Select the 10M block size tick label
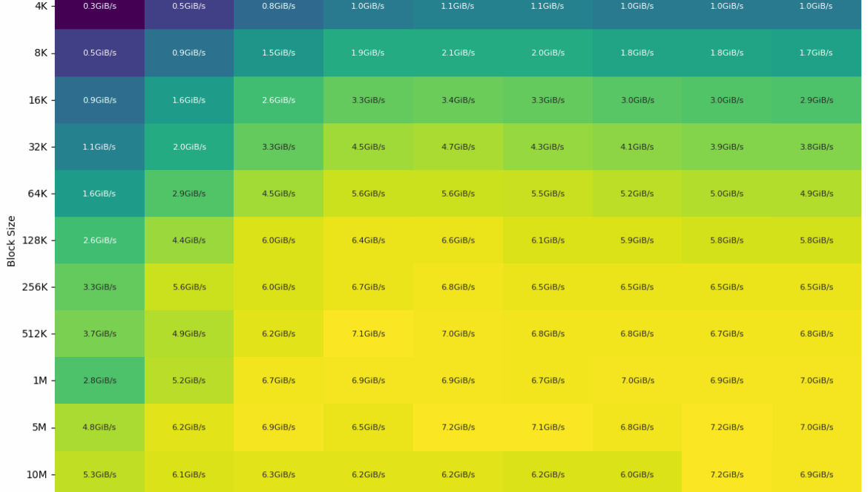This screenshot has width=868, height=492. pos(36,475)
